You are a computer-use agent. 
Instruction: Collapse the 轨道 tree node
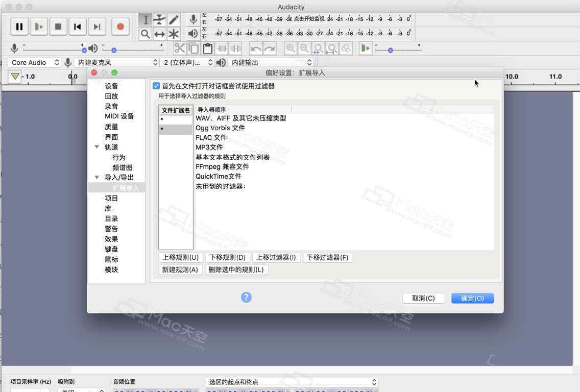click(x=97, y=147)
